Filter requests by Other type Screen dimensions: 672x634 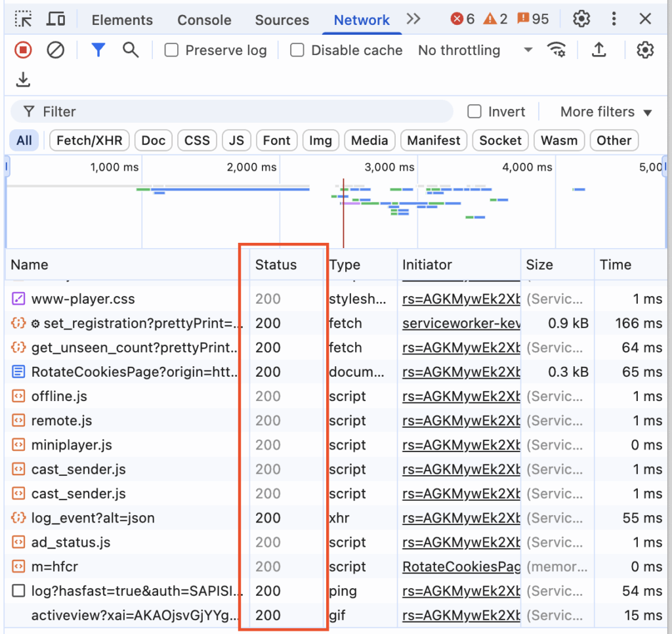(x=614, y=140)
